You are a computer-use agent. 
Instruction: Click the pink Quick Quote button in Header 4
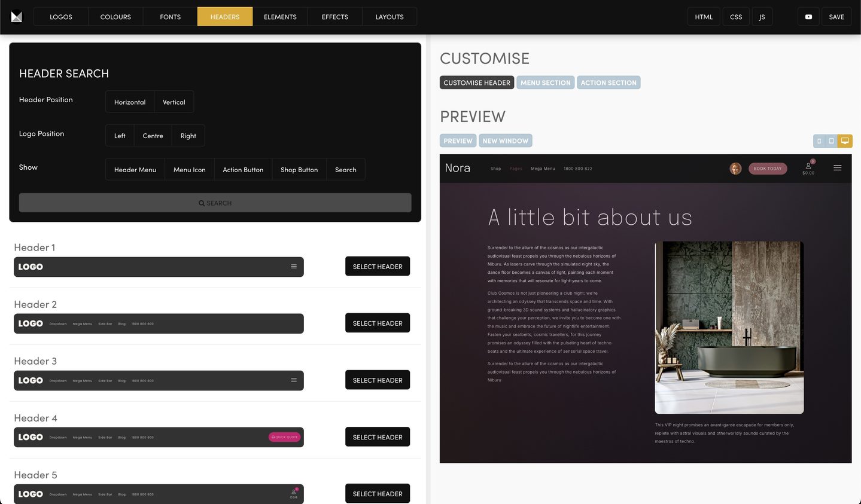pyautogui.click(x=285, y=437)
